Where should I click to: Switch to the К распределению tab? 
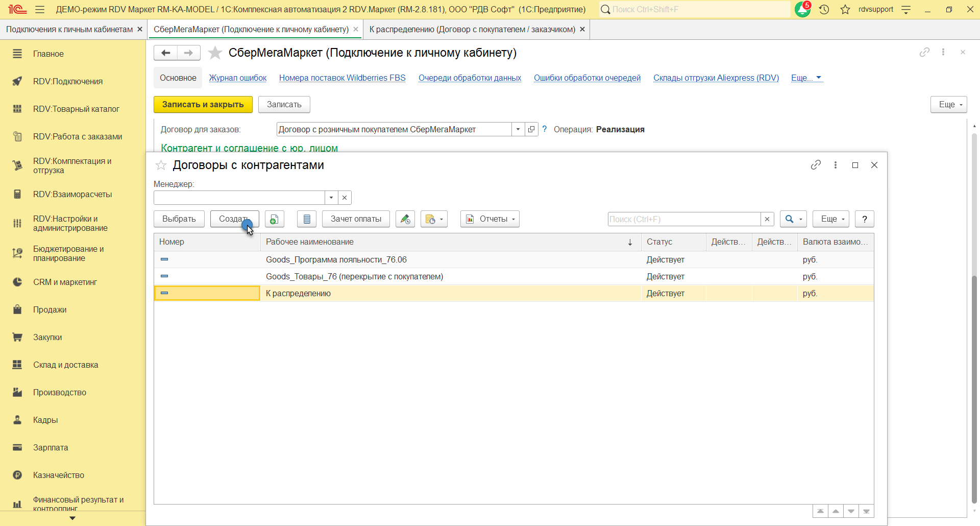click(x=472, y=30)
